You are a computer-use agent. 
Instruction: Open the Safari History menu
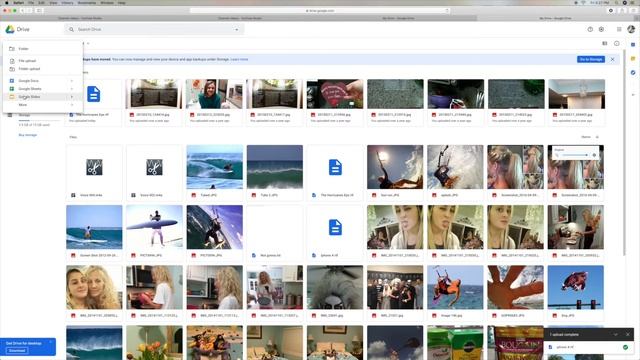pyautogui.click(x=67, y=2)
